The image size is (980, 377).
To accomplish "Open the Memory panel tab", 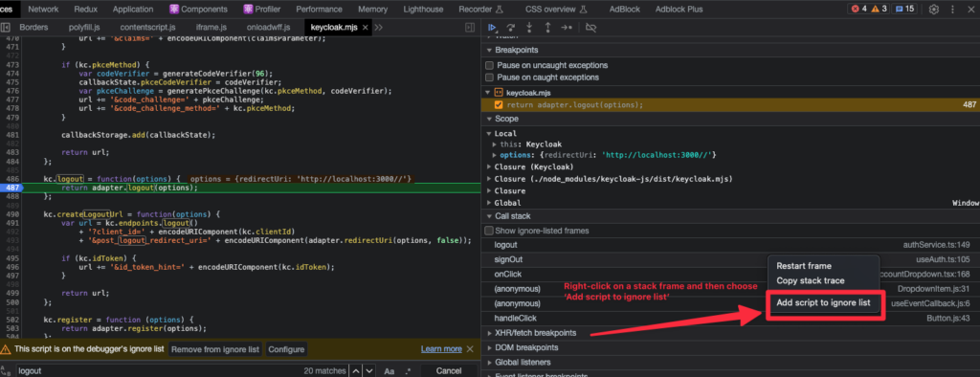I will click(x=372, y=9).
